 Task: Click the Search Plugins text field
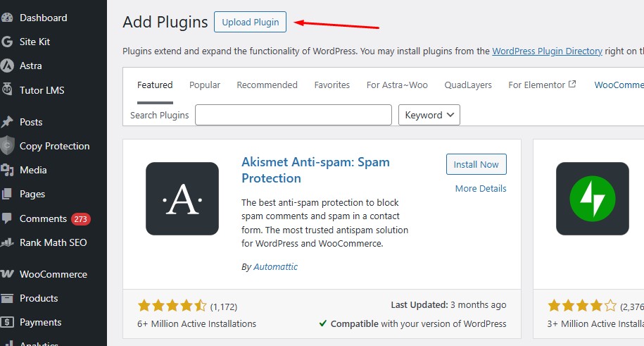coord(293,115)
